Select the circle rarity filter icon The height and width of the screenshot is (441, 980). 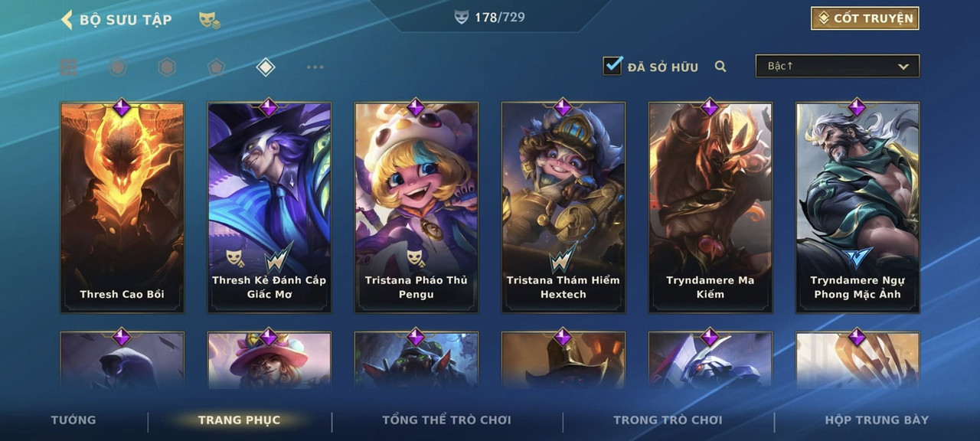(x=117, y=67)
